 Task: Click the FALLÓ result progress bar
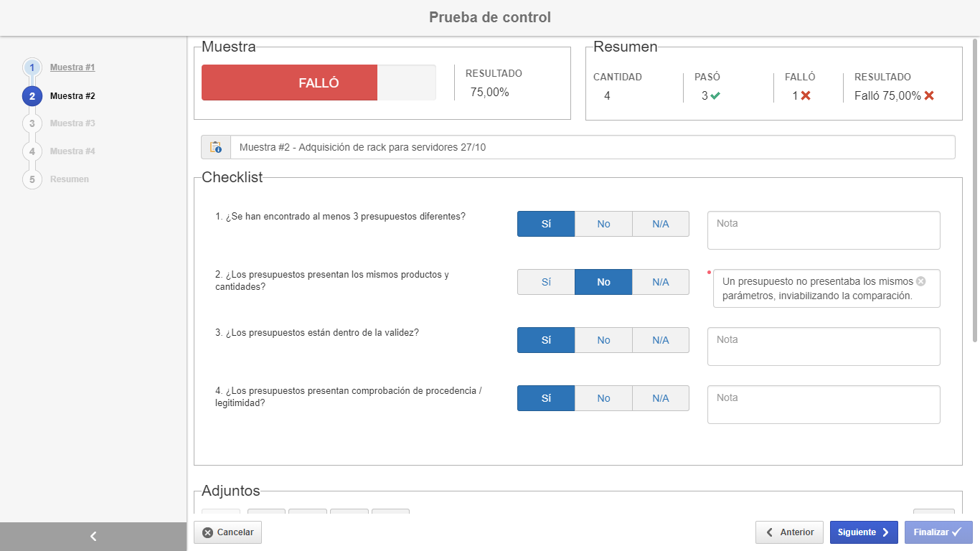[x=319, y=83]
